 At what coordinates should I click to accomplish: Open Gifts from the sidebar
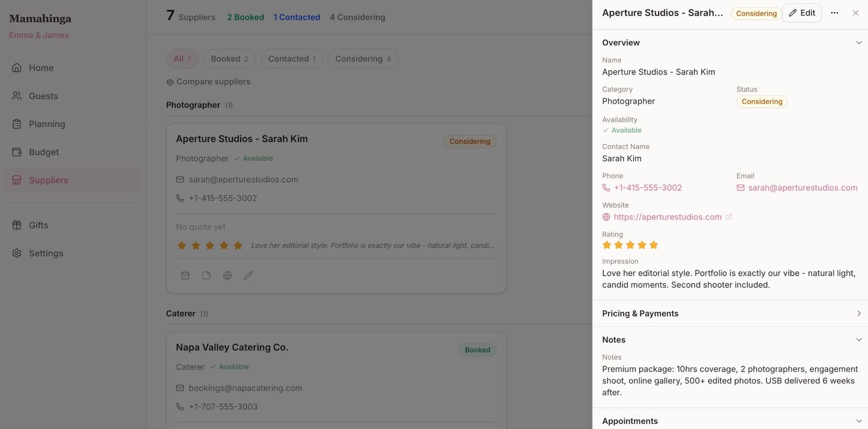click(38, 225)
